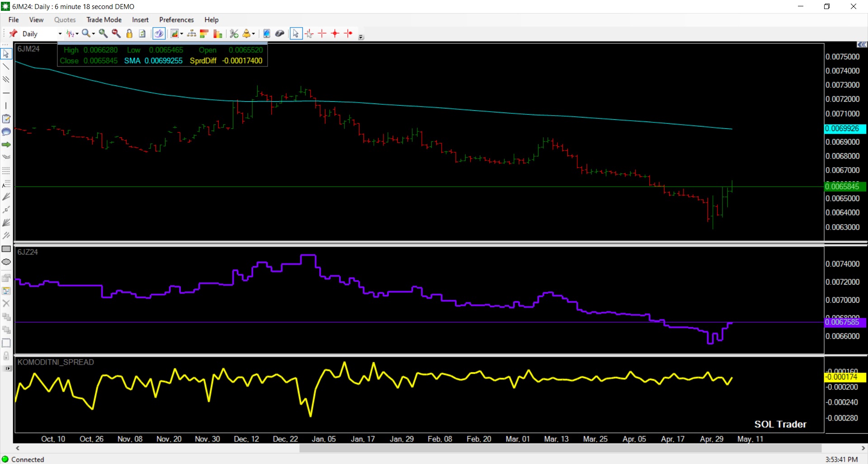Click the gold padlock icon in toolbar

coord(129,33)
